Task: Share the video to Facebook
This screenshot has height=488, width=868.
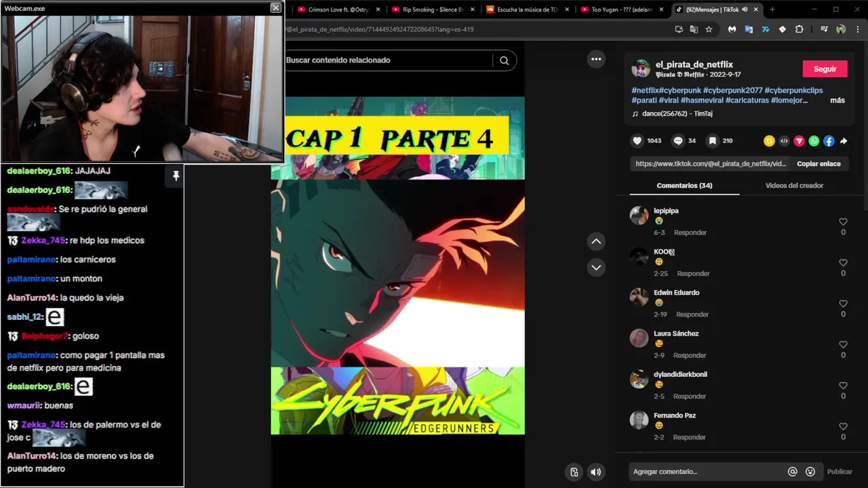Action: point(829,141)
